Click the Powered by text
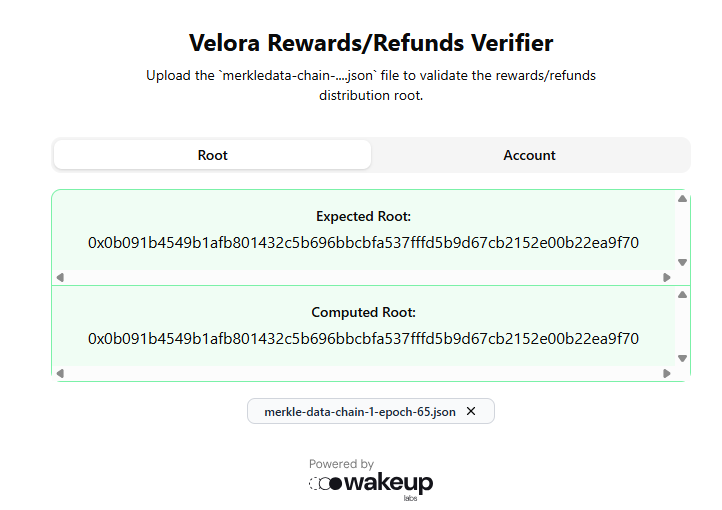Image resolution: width=722 pixels, height=510 pixels. tap(341, 464)
